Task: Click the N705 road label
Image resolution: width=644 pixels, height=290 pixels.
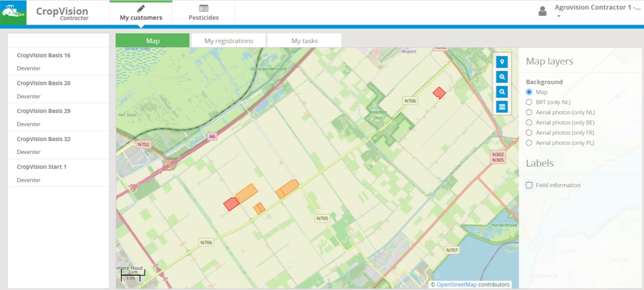Action: click(x=323, y=219)
